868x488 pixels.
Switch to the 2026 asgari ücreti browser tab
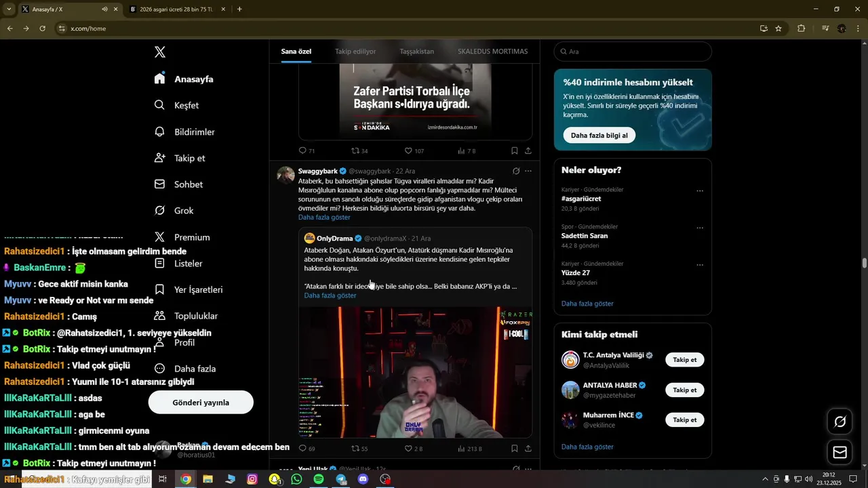pyautogui.click(x=176, y=9)
